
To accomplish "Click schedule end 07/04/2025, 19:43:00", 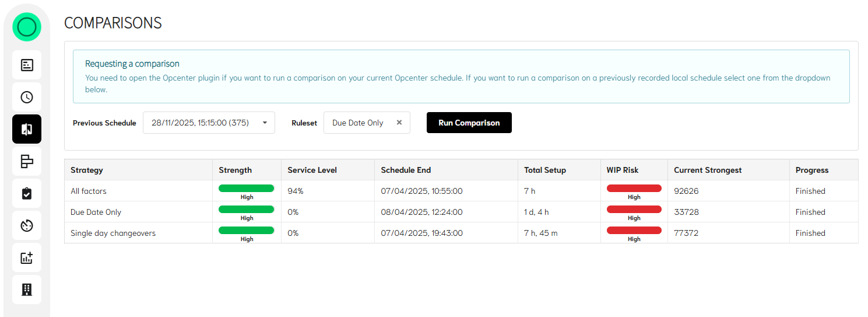I will (x=422, y=233).
